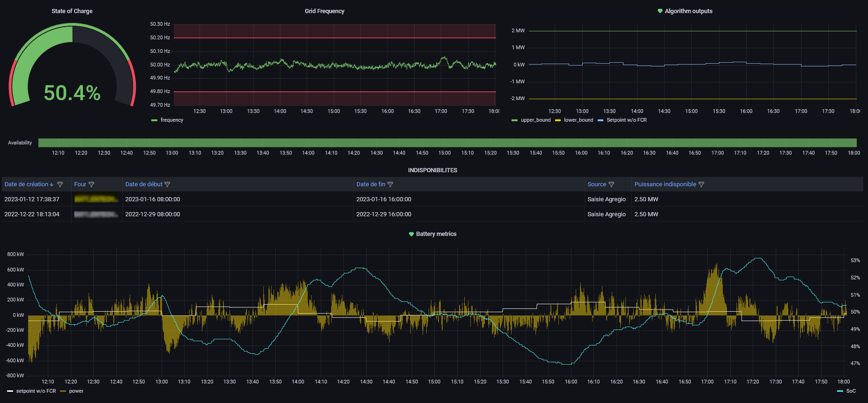Screen dimensions: 868x403
Task: Toggle the frequency series in the legend
Action: [171, 120]
